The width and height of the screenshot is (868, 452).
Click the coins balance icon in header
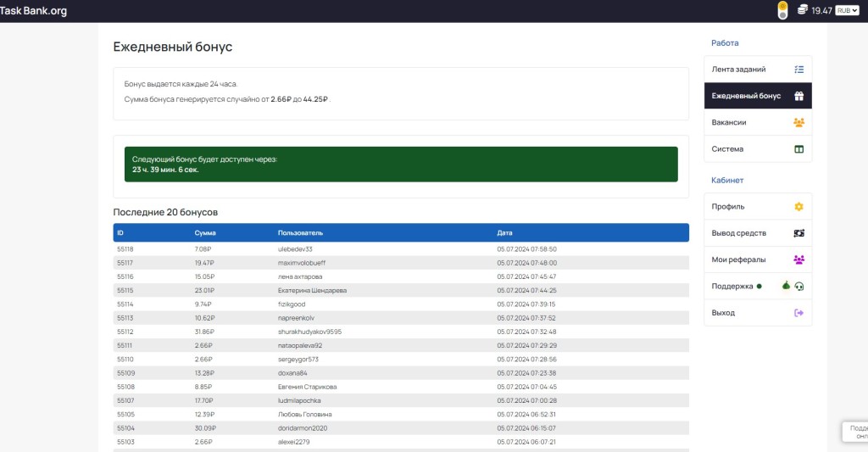click(802, 9)
